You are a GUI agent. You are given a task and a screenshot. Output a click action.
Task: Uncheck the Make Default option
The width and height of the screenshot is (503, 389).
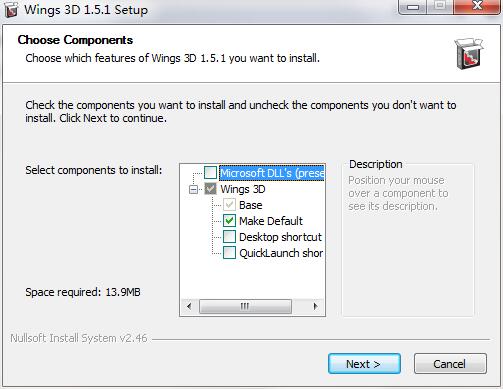pyautogui.click(x=229, y=221)
